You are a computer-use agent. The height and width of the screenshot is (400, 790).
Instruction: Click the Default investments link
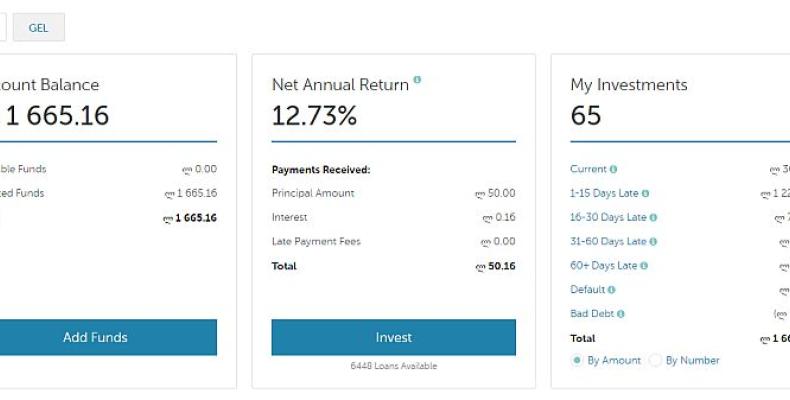pos(587,290)
